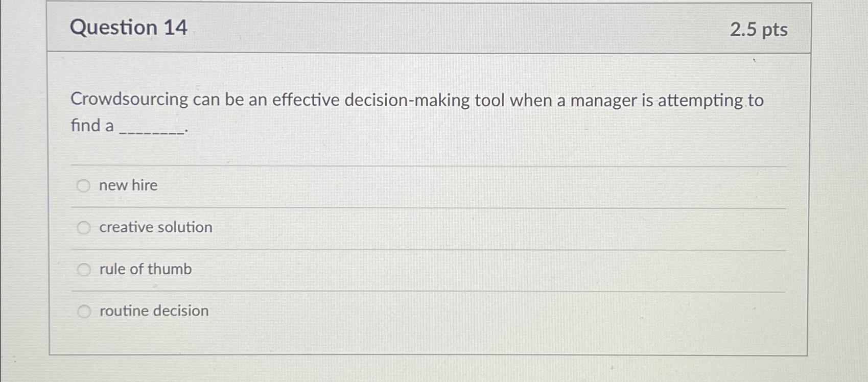Click the "creative solution" answer label text
The width and height of the screenshot is (868, 382).
click(x=155, y=227)
